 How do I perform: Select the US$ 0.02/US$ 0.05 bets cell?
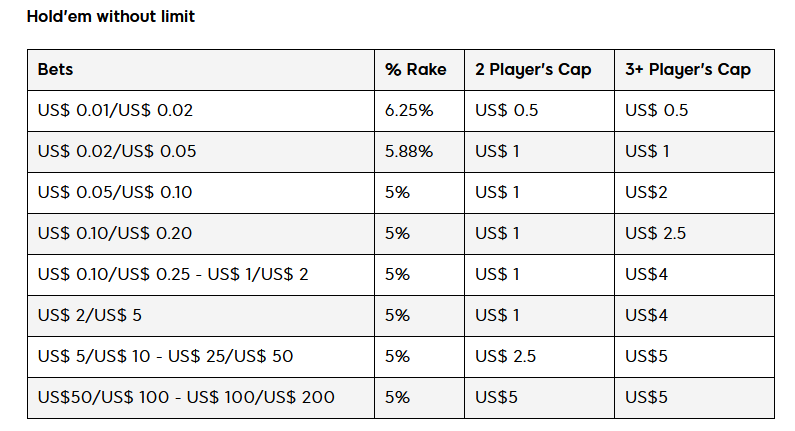point(117,152)
